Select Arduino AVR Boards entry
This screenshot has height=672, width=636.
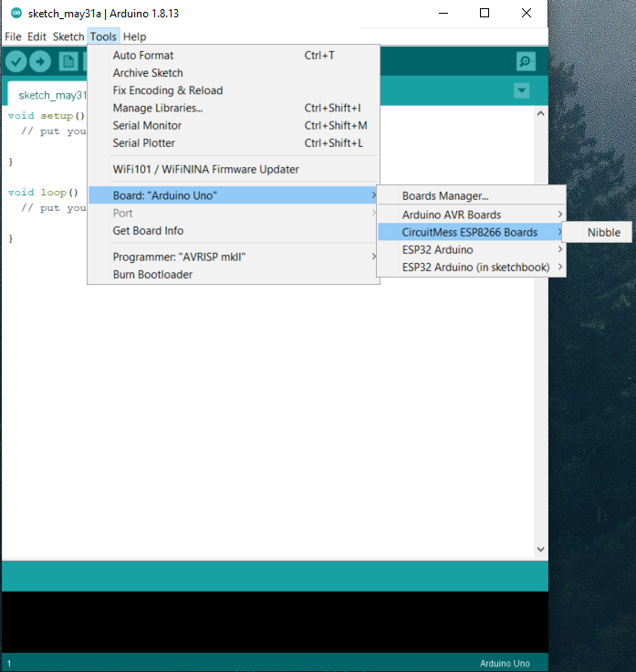[x=471, y=215]
